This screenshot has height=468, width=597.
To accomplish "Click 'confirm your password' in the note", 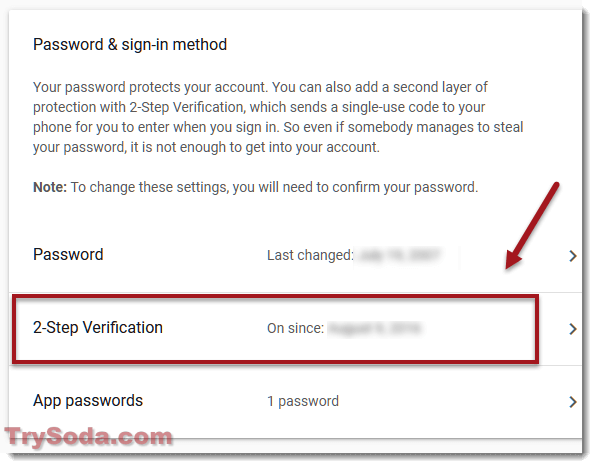I will [x=405, y=187].
